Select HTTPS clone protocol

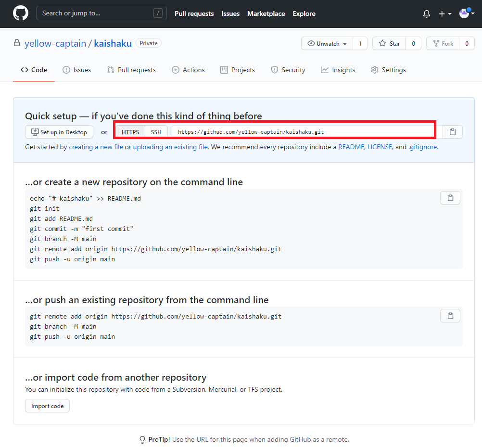pyautogui.click(x=130, y=132)
